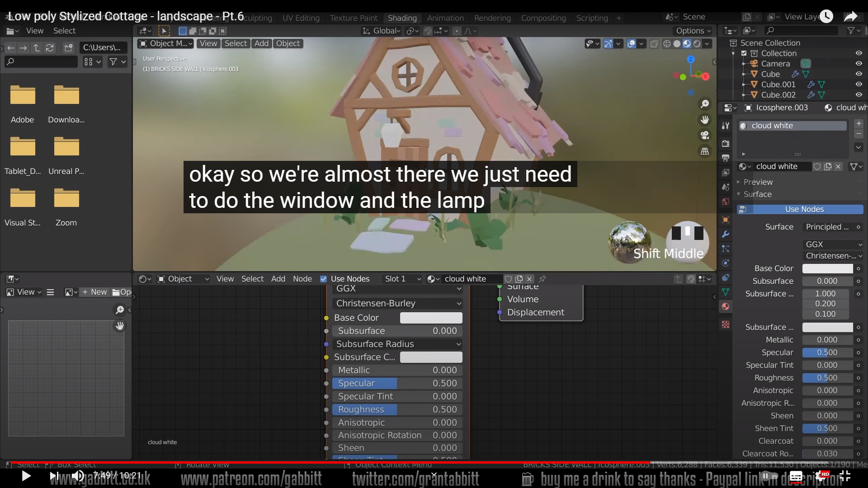Viewport: 868px width, 488px height.
Task: Toggle visibility of Cube.002 in outliner
Action: (859, 95)
